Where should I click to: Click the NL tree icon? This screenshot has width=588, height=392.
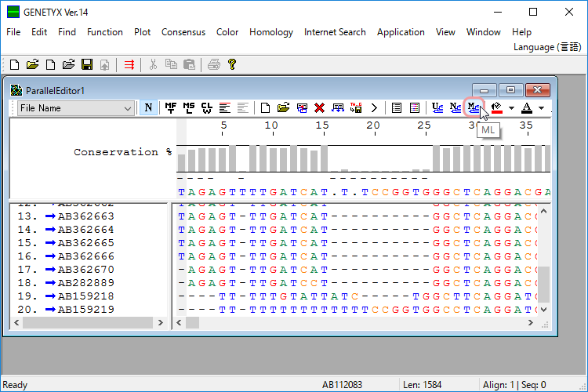pyautogui.click(x=456, y=108)
